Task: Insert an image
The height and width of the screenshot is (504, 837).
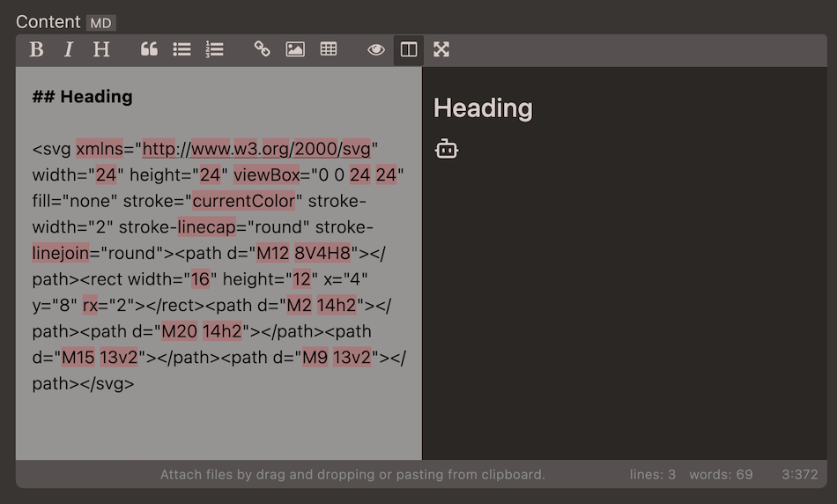Action: tap(295, 49)
